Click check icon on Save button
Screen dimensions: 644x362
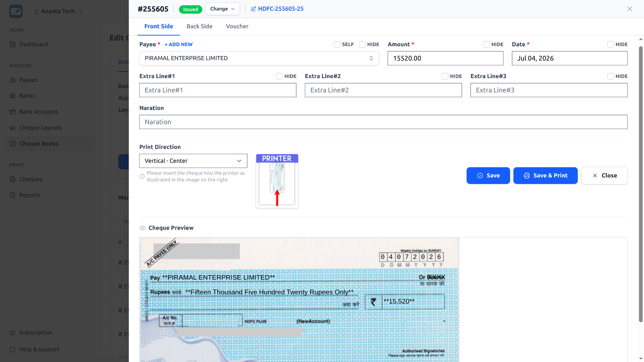[480, 176]
